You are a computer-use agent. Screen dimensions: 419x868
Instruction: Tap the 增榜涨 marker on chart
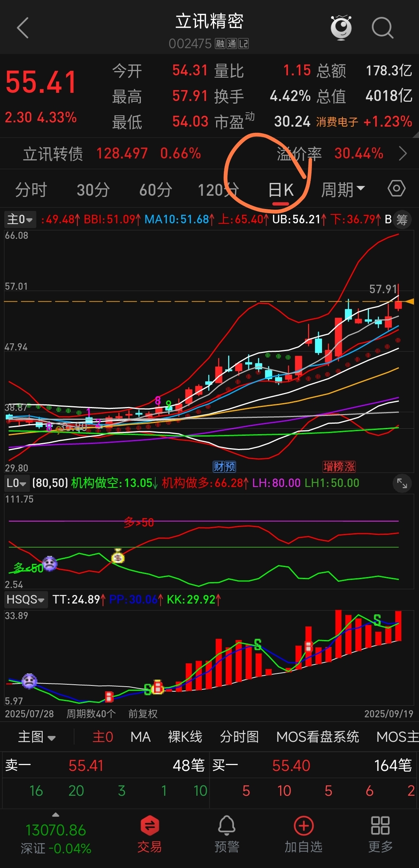(x=339, y=466)
